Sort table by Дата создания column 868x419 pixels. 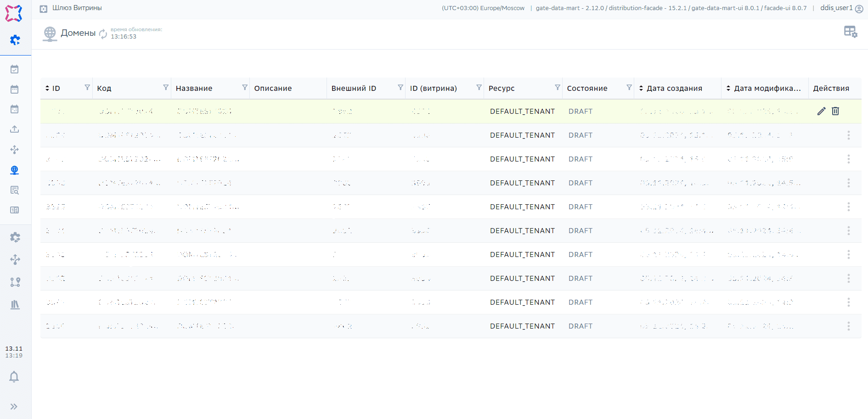pos(641,88)
